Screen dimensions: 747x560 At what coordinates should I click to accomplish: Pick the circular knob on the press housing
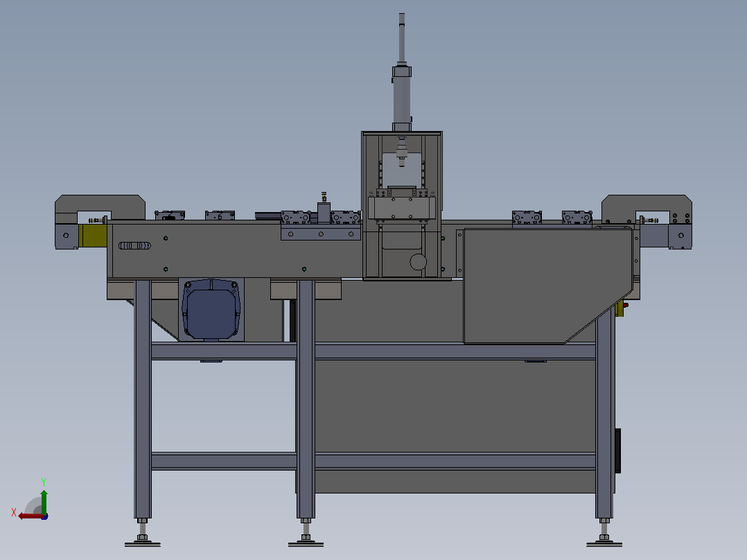click(x=418, y=262)
